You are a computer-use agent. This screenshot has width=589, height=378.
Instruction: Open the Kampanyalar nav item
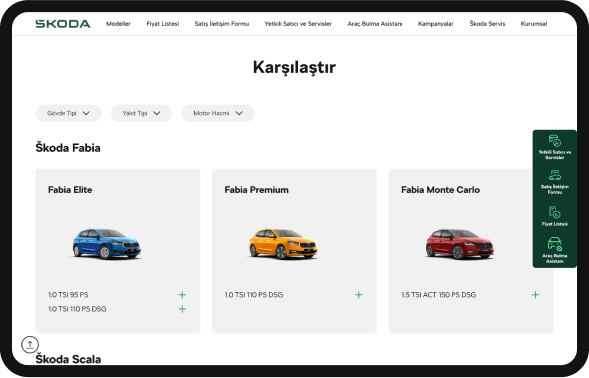[x=436, y=24]
